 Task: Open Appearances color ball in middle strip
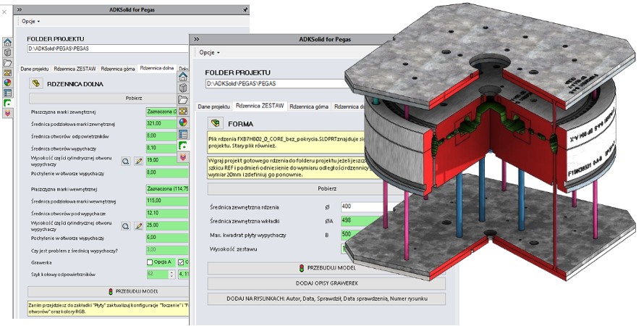[183, 122]
